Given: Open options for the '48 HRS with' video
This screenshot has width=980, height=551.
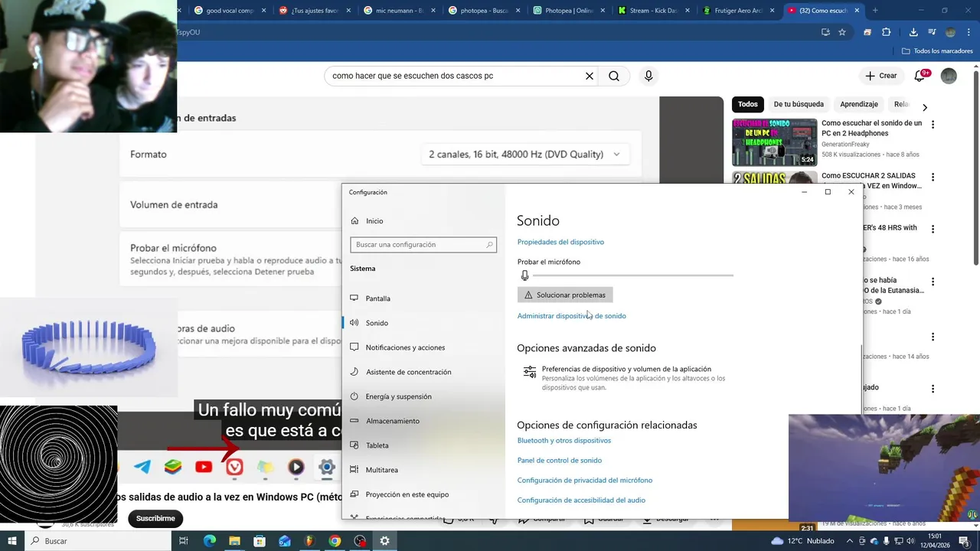Looking at the screenshot, I should coord(933,229).
